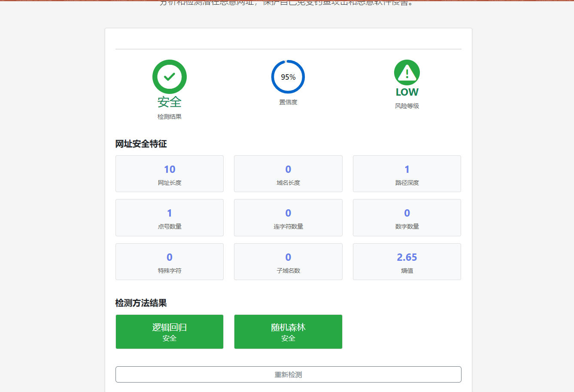Click the 重新检测 re-detect button
The width and height of the screenshot is (574, 392).
(289, 374)
